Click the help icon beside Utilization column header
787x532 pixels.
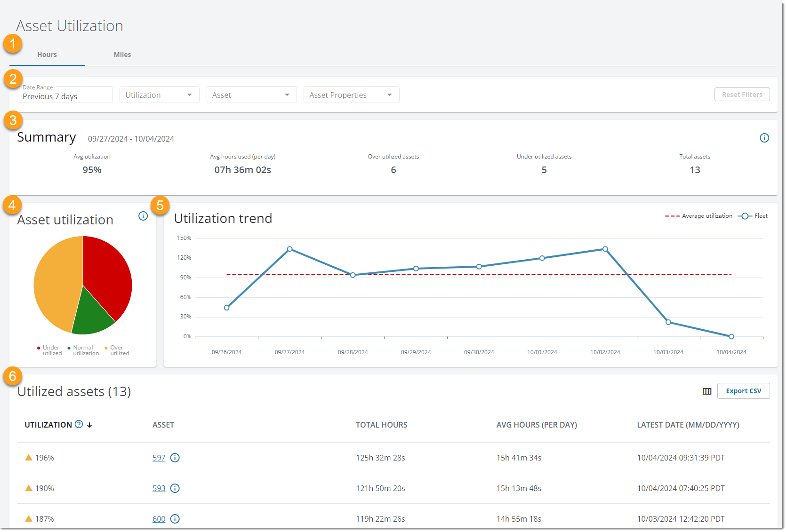[79, 424]
